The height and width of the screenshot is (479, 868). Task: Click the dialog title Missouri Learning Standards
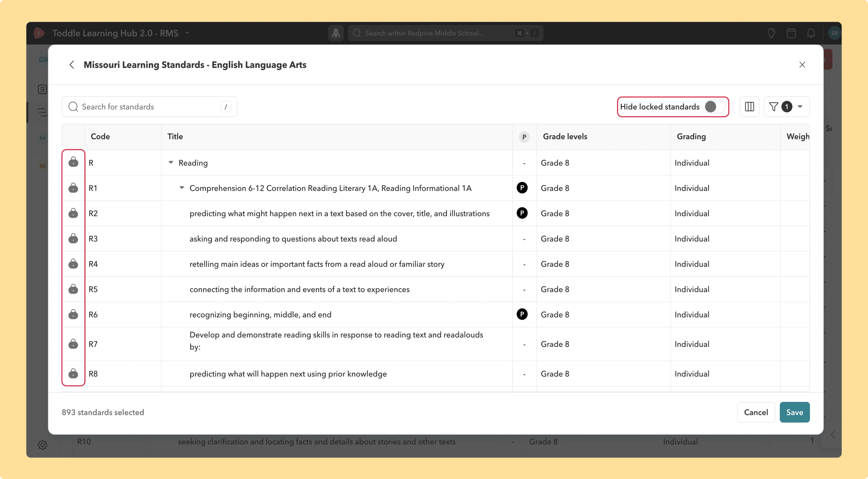click(195, 65)
